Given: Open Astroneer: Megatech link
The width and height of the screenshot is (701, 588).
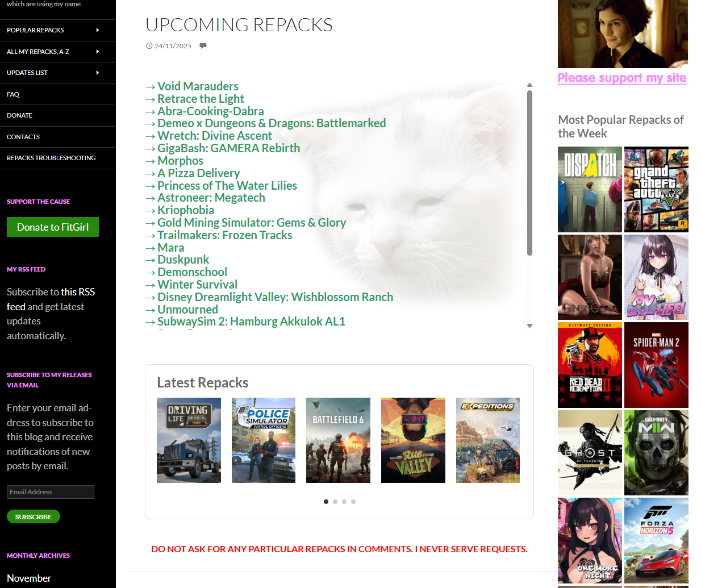Looking at the screenshot, I should click(x=211, y=198).
